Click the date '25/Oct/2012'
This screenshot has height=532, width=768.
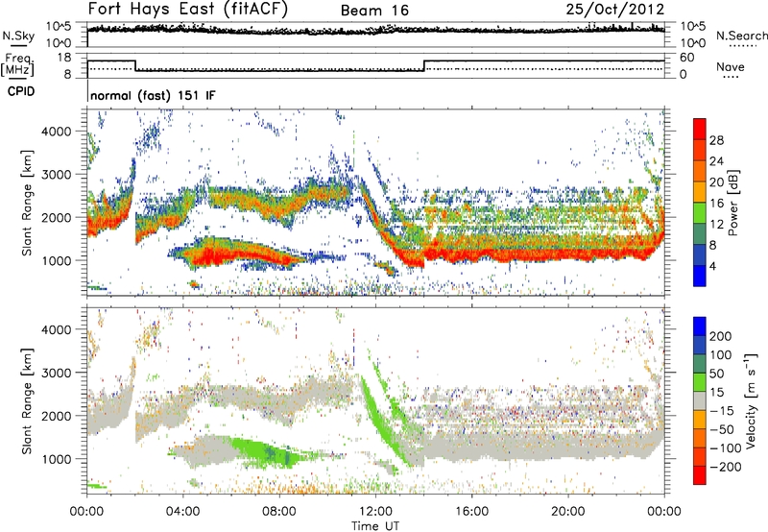pyautogui.click(x=615, y=10)
